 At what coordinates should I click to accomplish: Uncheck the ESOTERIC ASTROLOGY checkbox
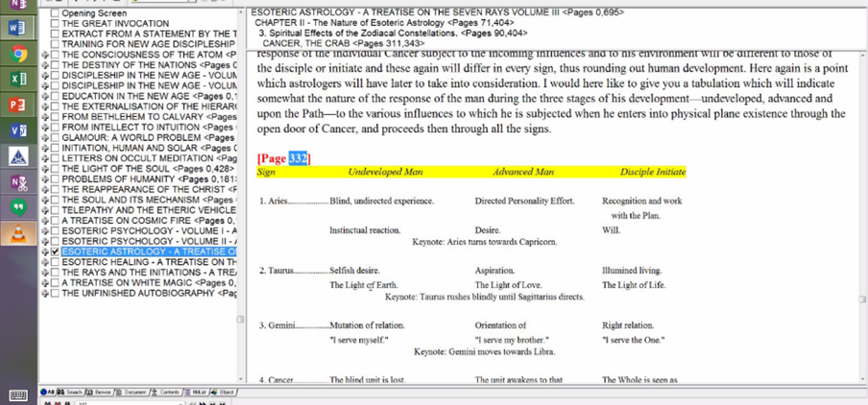pyautogui.click(x=55, y=251)
